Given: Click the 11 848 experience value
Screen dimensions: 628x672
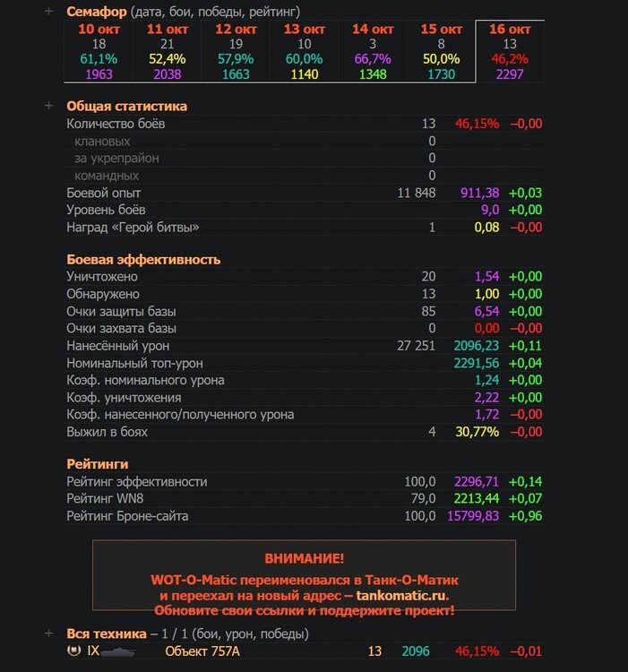Looking at the screenshot, I should (x=417, y=193).
